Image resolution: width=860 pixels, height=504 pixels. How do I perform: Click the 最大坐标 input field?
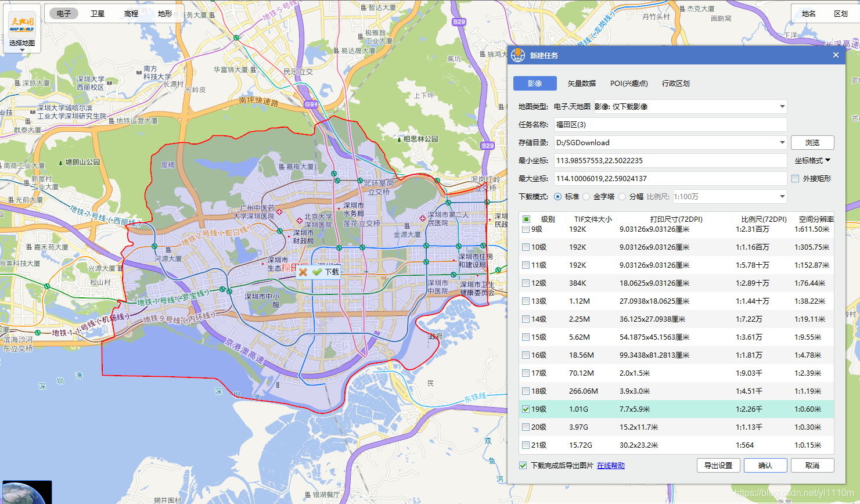670,178
